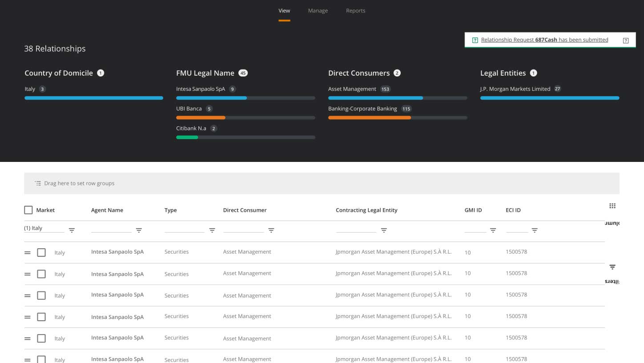Click the 'Legal Entities' heading
The width and height of the screenshot is (644, 363).
(503, 73)
